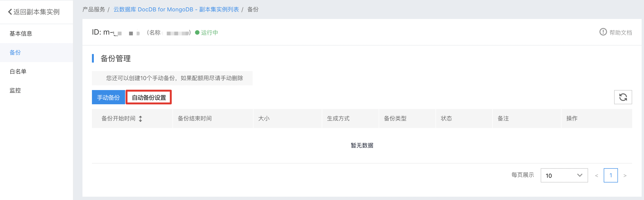Click the green running status dot

pyautogui.click(x=197, y=32)
